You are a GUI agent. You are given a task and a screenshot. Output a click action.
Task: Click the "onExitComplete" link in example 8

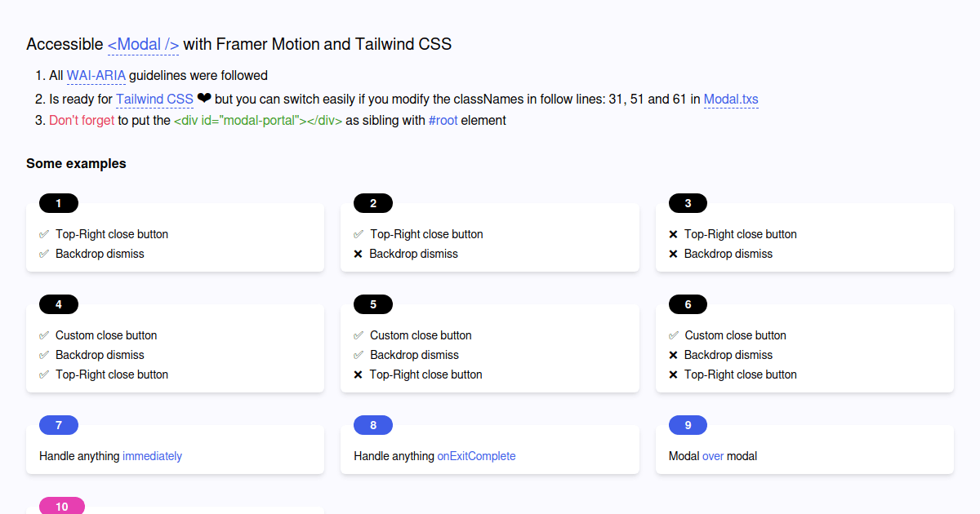[x=476, y=456]
